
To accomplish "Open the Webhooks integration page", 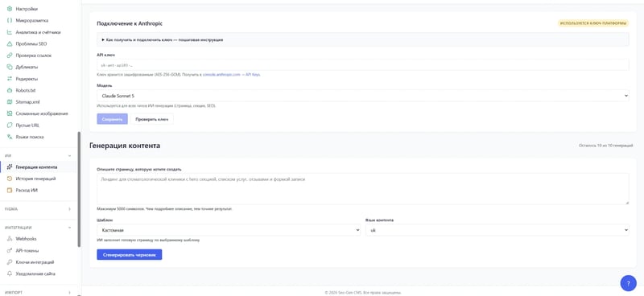I will point(38,239).
